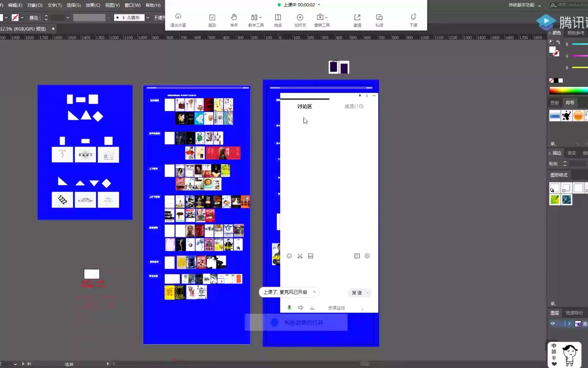Click the scissors screenshot icon in chat

(300, 256)
